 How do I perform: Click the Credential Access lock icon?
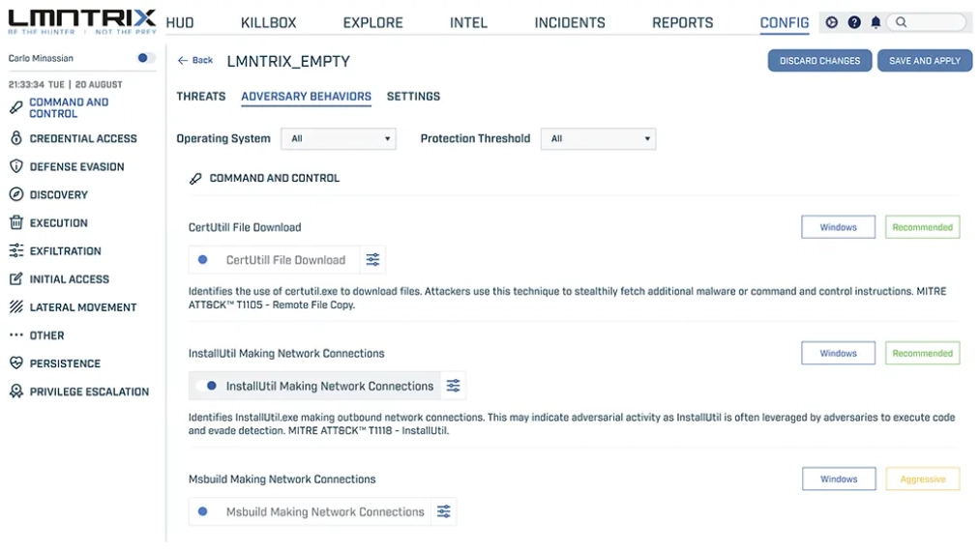coord(15,139)
